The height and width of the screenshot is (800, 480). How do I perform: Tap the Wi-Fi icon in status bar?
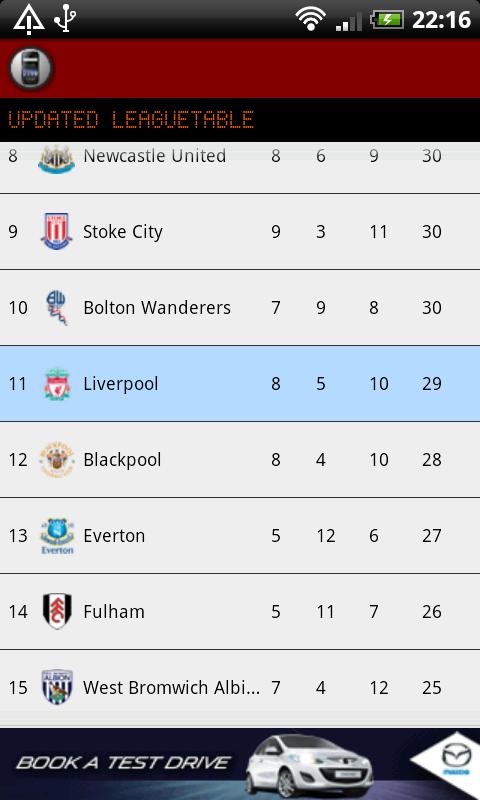point(310,20)
